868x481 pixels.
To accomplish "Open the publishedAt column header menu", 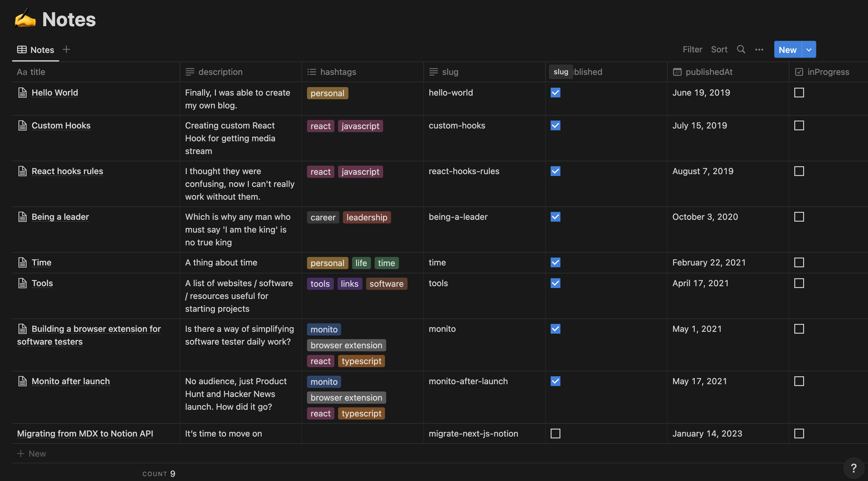I will coord(709,72).
